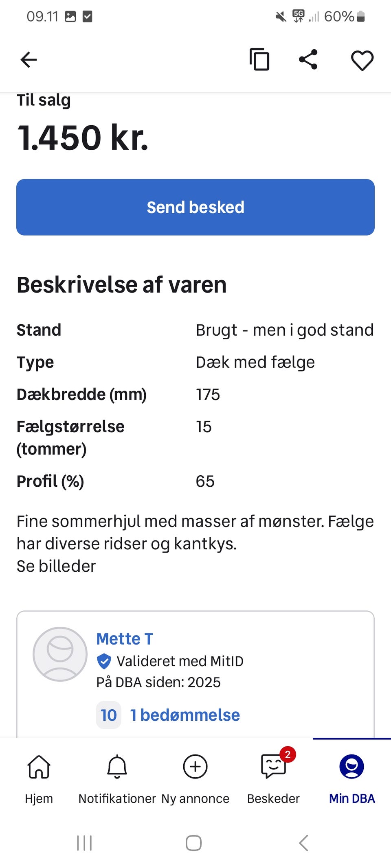Tap the rating score 10 badge
This screenshot has height=868, width=391.
tap(109, 715)
